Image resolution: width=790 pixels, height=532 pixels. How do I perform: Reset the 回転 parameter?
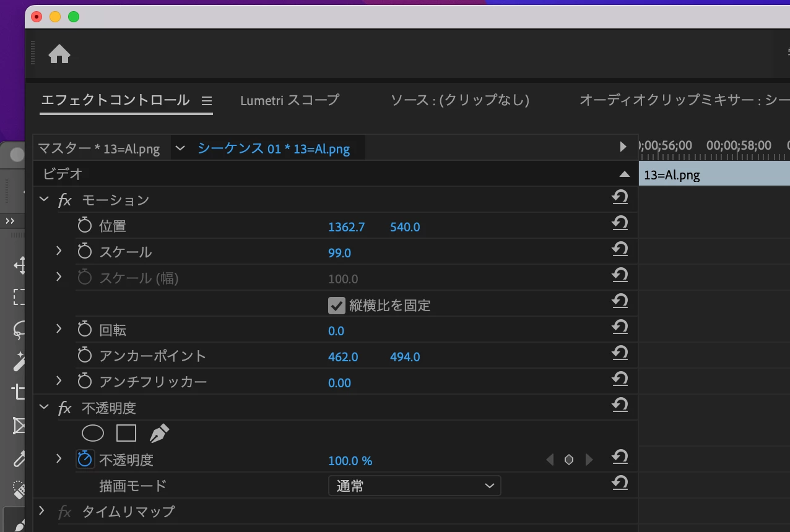pos(620,327)
